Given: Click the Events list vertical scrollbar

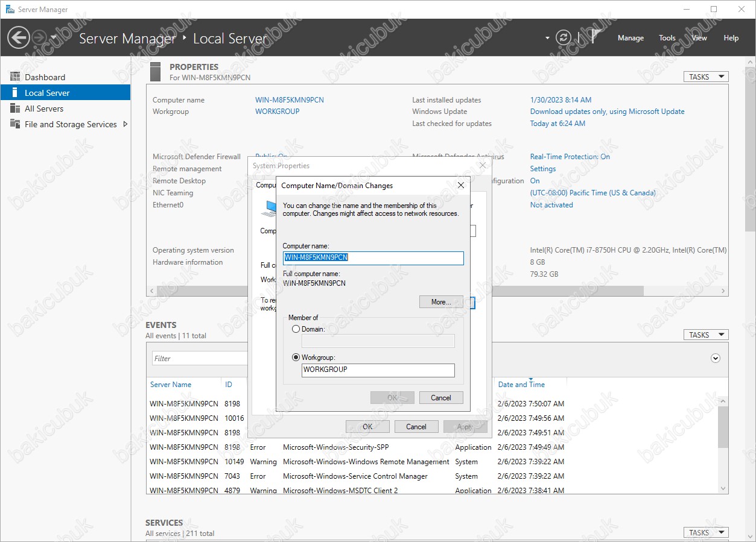Looking at the screenshot, I should [723, 426].
